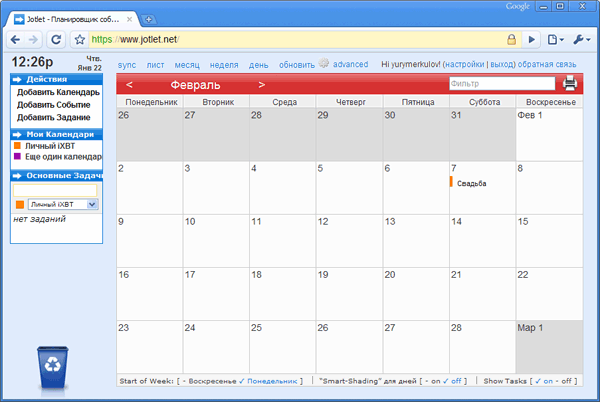The height and width of the screenshot is (402, 600).
Task: Click the gear icon next to advanced
Action: (324, 63)
